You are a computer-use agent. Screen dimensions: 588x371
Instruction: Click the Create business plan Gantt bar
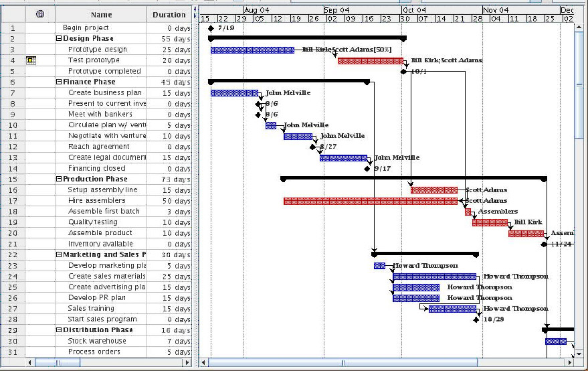[234, 93]
